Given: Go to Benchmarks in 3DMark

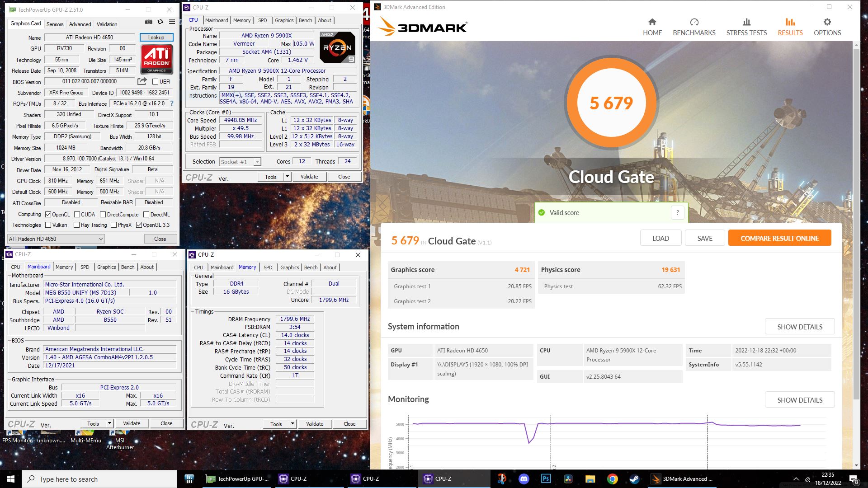Looking at the screenshot, I should click(x=694, y=27).
